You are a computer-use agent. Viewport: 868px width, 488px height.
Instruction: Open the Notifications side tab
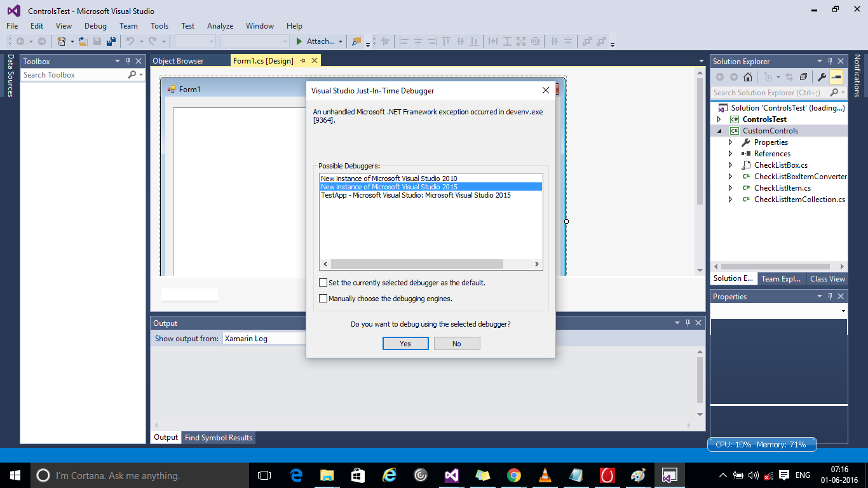857,76
